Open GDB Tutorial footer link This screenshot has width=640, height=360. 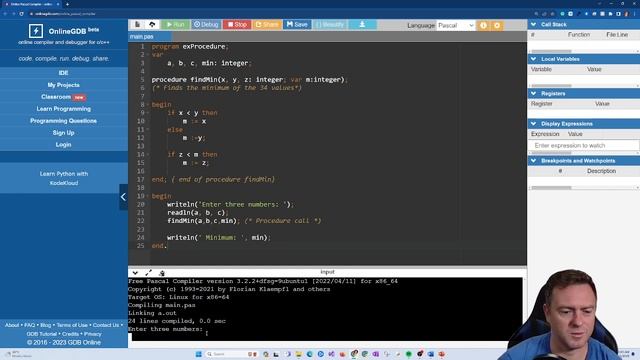pyautogui.click(x=42, y=334)
